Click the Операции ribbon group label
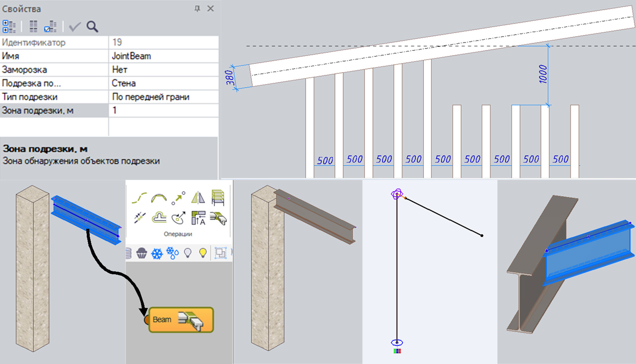 178,234
